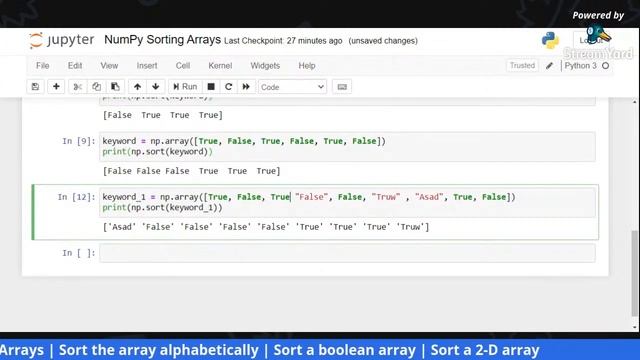The image size is (640, 360).
Task: Click the output [False False False True True True]
Action: 191,171
